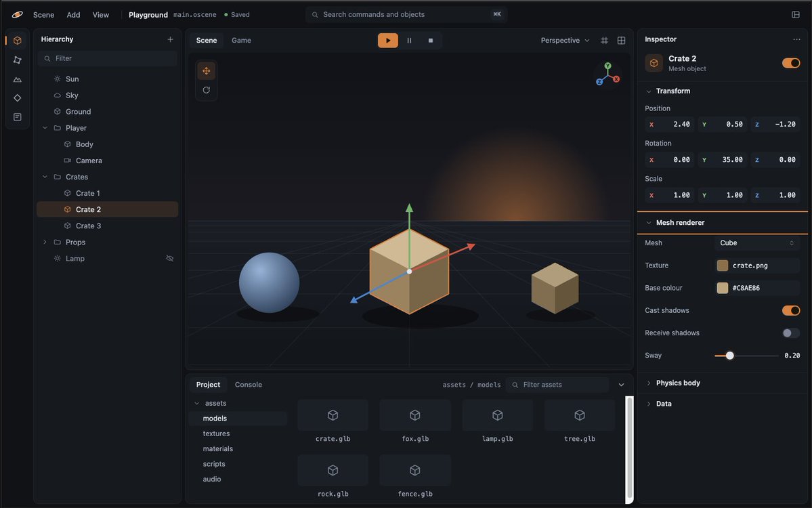Screen dimensions: 812x508
Task: Open the notes sidebar icon
Action: click(x=17, y=117)
